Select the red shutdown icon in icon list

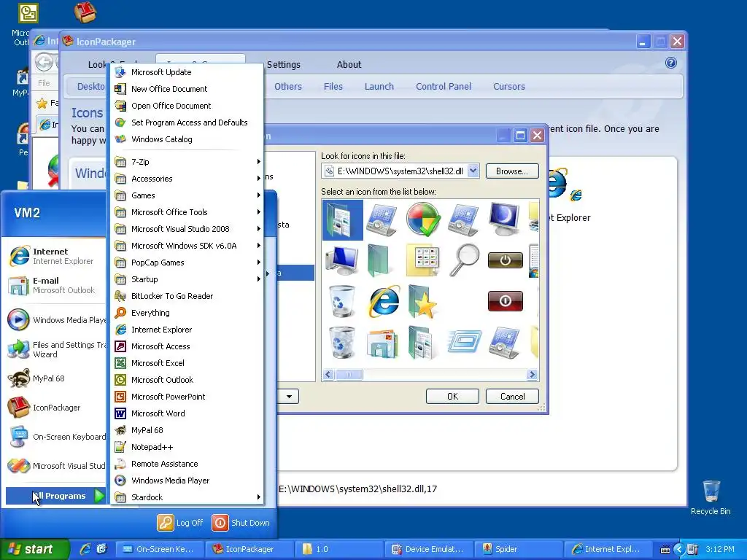click(x=506, y=301)
